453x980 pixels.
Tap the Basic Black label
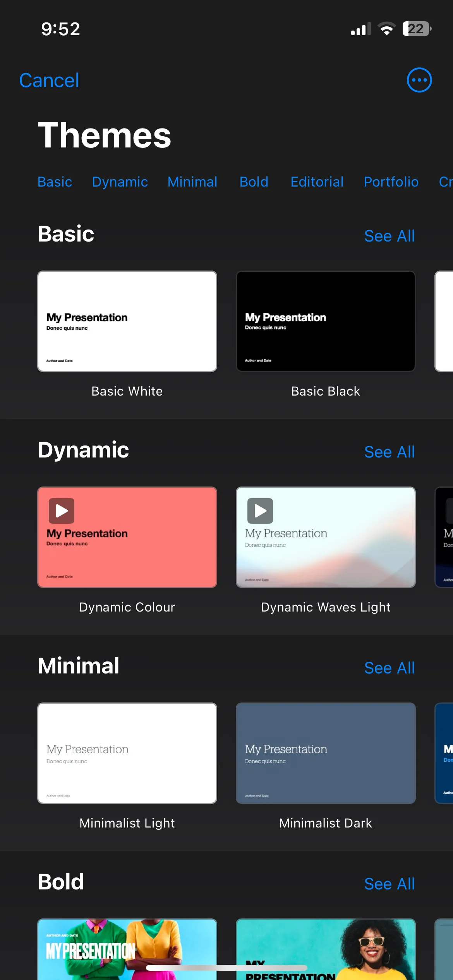[x=326, y=391]
